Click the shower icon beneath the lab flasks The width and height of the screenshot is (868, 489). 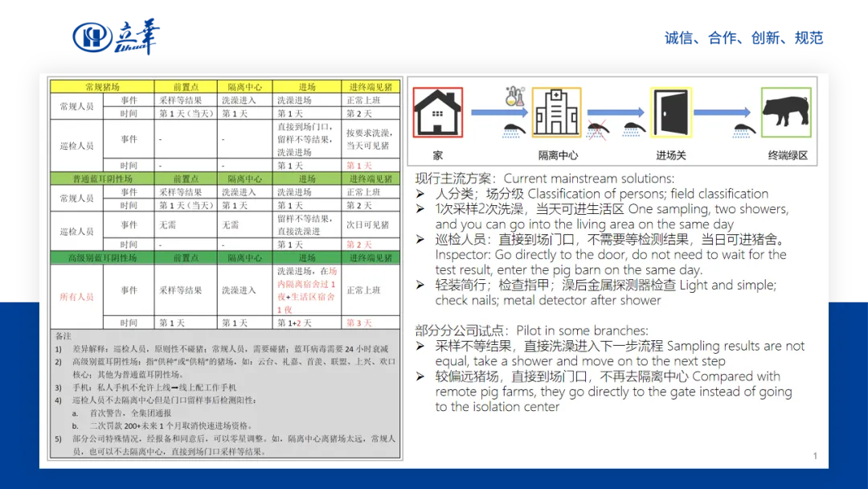coord(515,127)
